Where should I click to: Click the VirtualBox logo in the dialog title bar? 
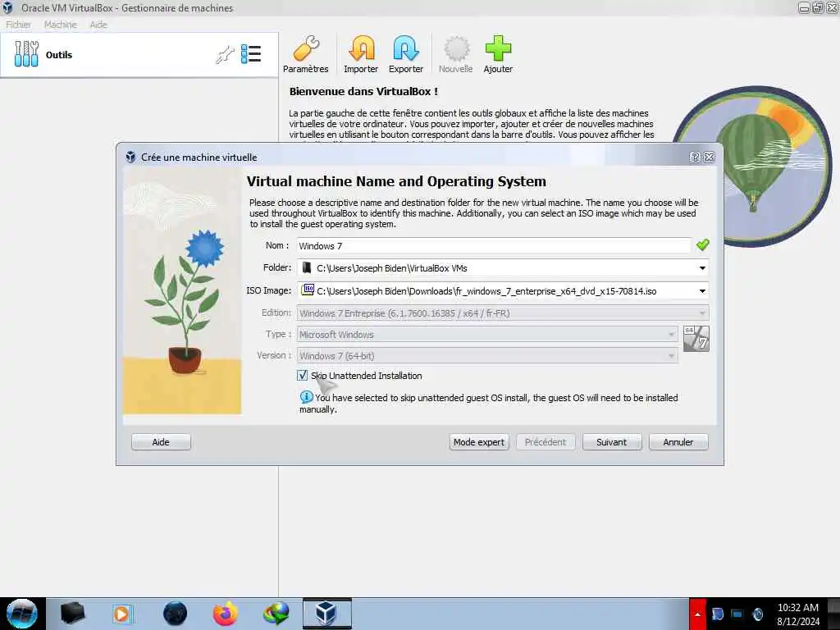[130, 157]
